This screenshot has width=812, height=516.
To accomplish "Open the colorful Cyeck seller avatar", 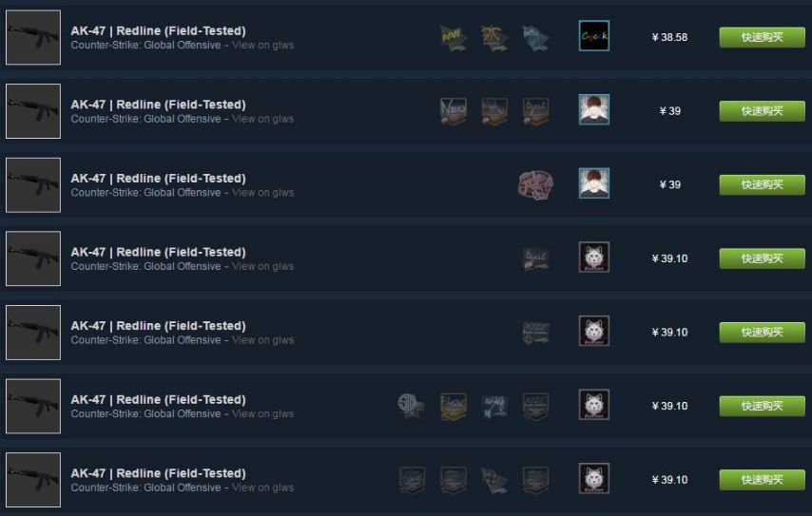I will (x=594, y=36).
